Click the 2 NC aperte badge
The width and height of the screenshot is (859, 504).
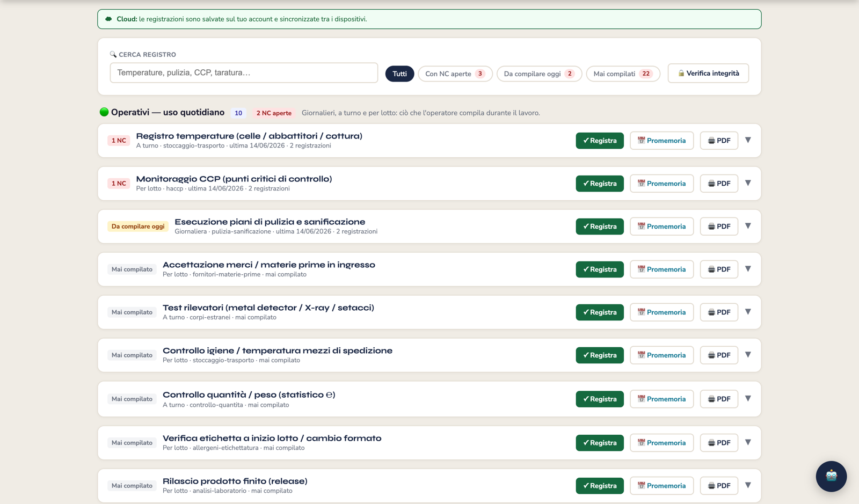(274, 113)
